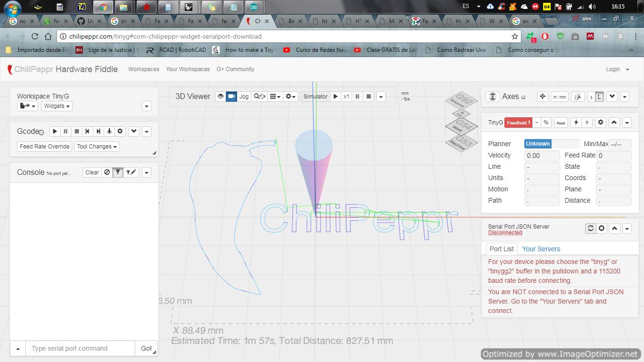
Task: Toggle Feed Rate Override
Action: click(45, 147)
